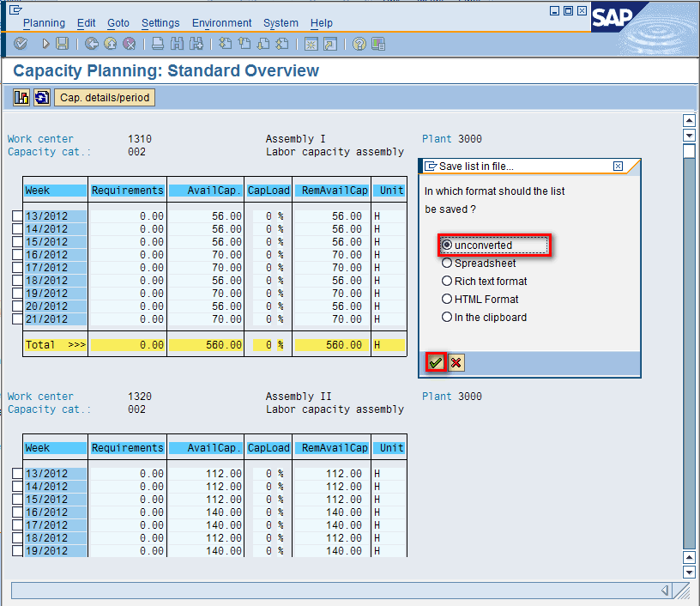Click the vertical scrollbar down arrow
Viewport: 700px width, 606px height.
coord(688,572)
